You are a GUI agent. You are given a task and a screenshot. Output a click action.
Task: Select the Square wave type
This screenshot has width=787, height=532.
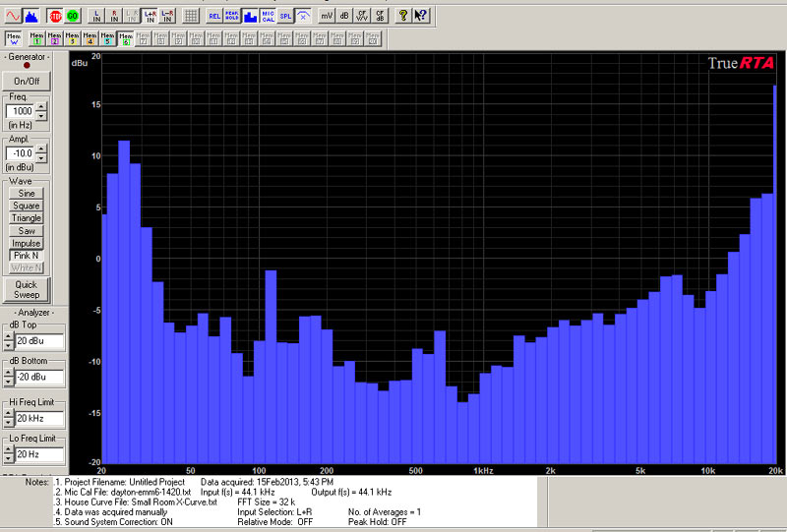(x=27, y=207)
